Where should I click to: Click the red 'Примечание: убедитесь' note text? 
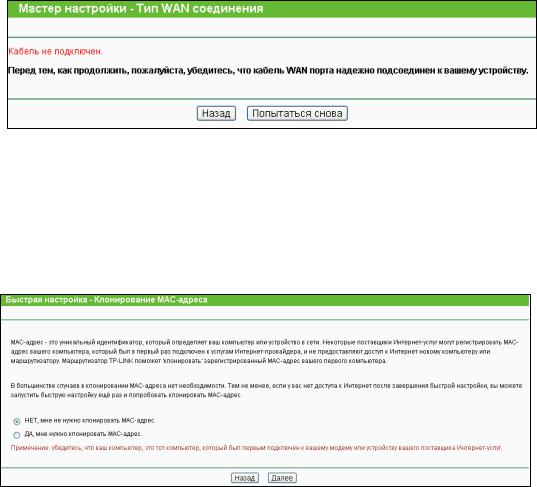point(256,448)
